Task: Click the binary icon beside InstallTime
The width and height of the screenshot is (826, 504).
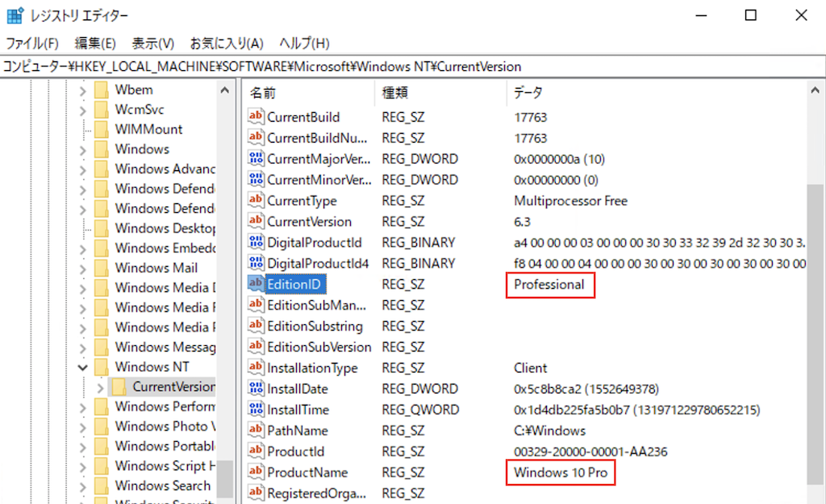Action: click(x=256, y=410)
